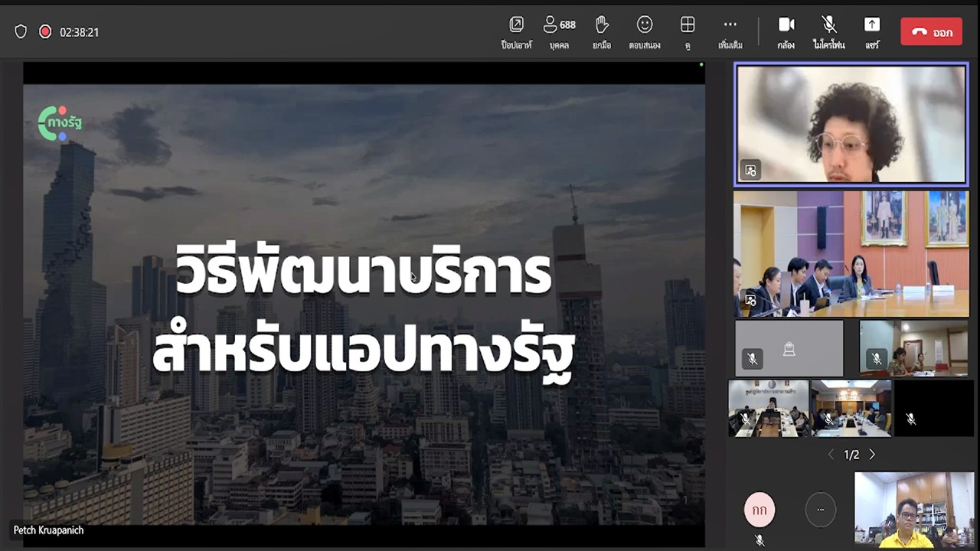Unmute the microphone (ไมโครโฟน)
This screenshot has height=551, width=980.
(x=828, y=32)
